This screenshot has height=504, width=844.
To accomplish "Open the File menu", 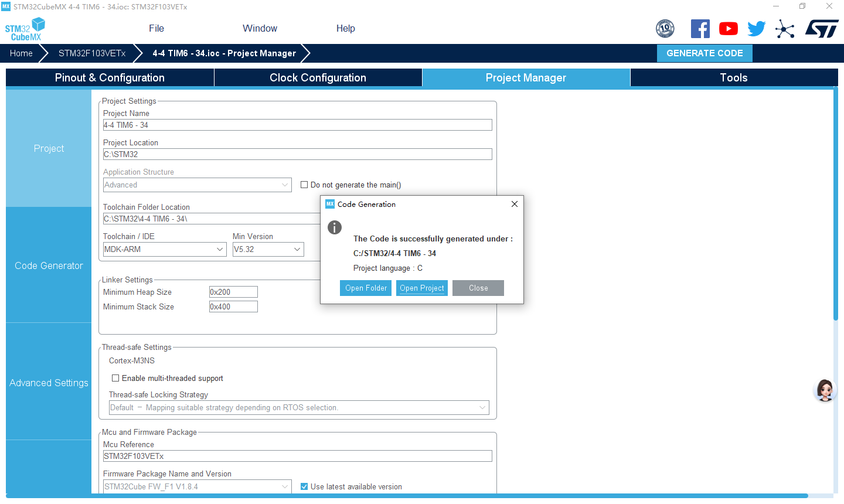I will point(156,28).
